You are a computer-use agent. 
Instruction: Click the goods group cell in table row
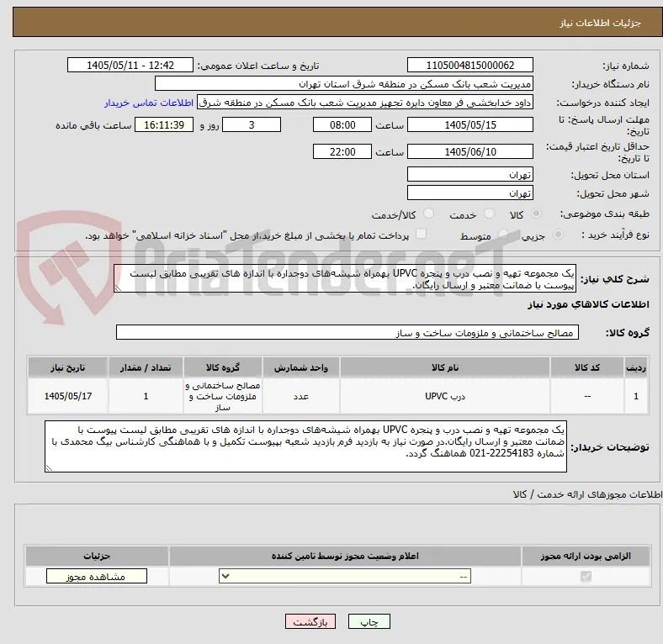223,396
